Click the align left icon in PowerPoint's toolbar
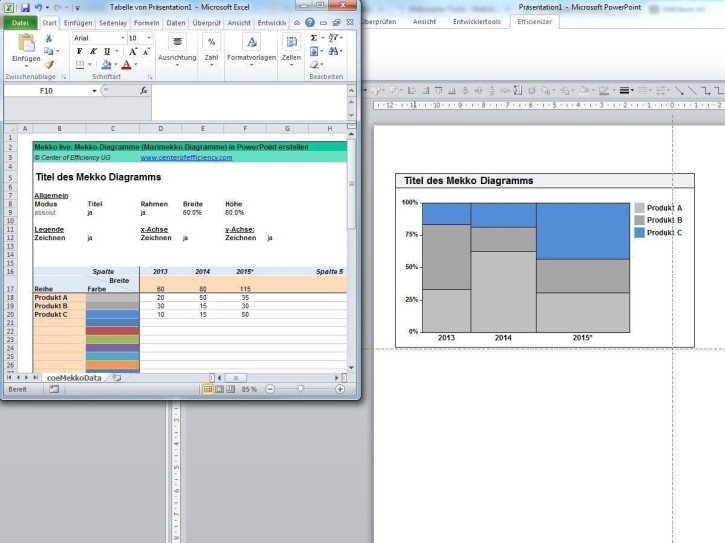This screenshot has height=543, width=725. [412, 91]
